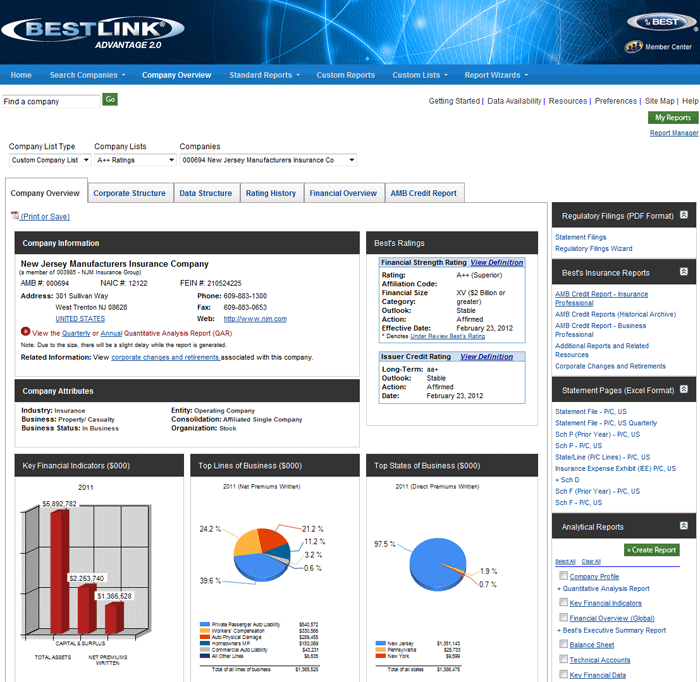Open the Regulatory Filings Wizard link
The image size is (700, 682).
[x=593, y=249]
